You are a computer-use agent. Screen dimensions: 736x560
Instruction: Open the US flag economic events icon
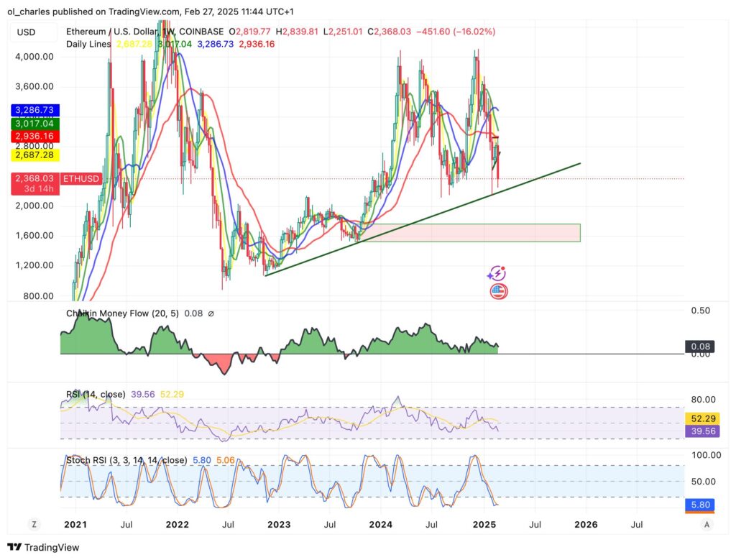point(500,292)
